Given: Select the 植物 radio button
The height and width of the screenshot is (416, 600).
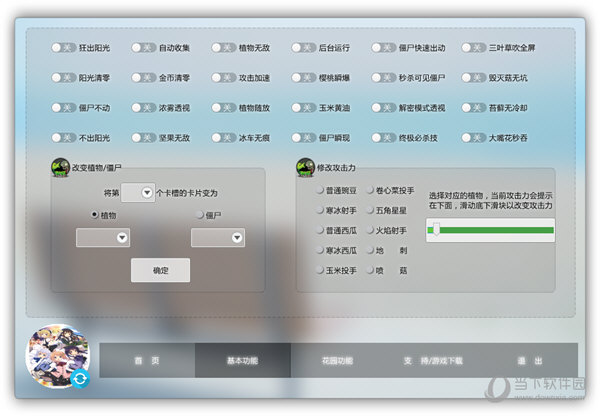Looking at the screenshot, I should pyautogui.click(x=94, y=215).
